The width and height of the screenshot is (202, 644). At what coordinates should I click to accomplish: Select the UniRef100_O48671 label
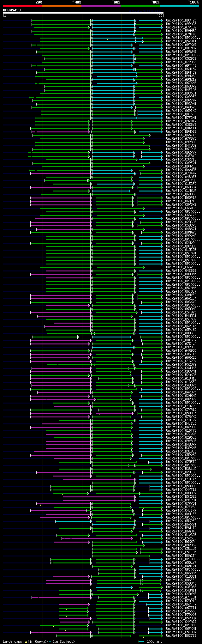click(181, 229)
